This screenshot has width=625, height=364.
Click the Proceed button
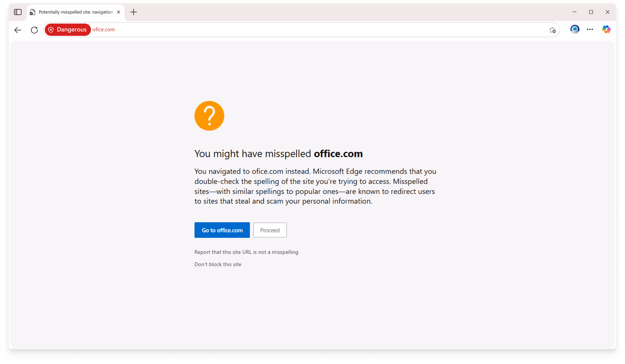pyautogui.click(x=270, y=230)
